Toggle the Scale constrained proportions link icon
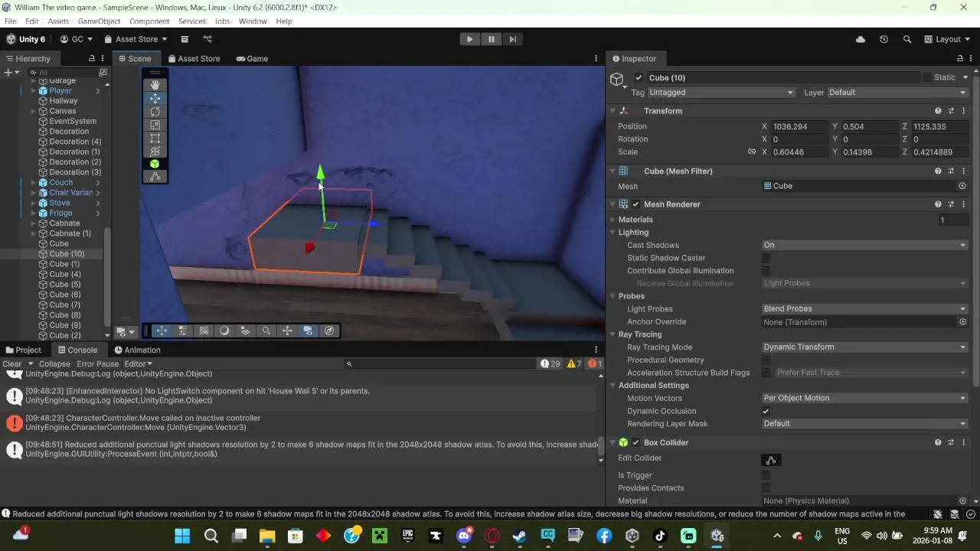Screen dimensions: 980x551 click(x=752, y=152)
